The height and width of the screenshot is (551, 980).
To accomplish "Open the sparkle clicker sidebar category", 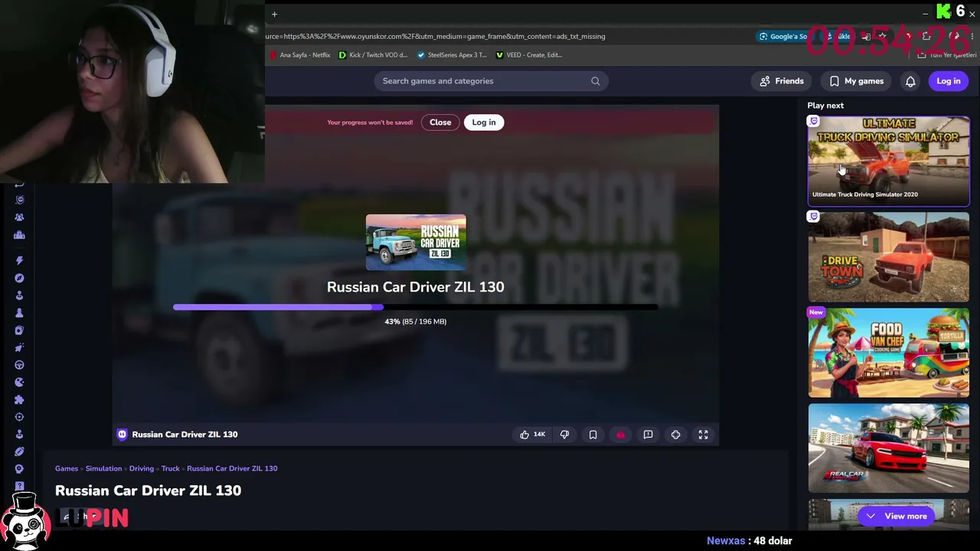I will pyautogui.click(x=19, y=347).
